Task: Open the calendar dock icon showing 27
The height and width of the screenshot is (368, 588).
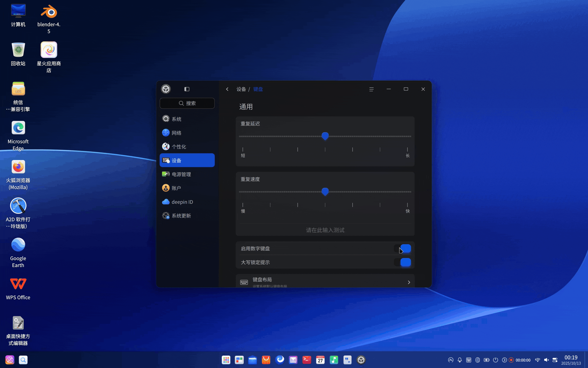Action: click(320, 360)
